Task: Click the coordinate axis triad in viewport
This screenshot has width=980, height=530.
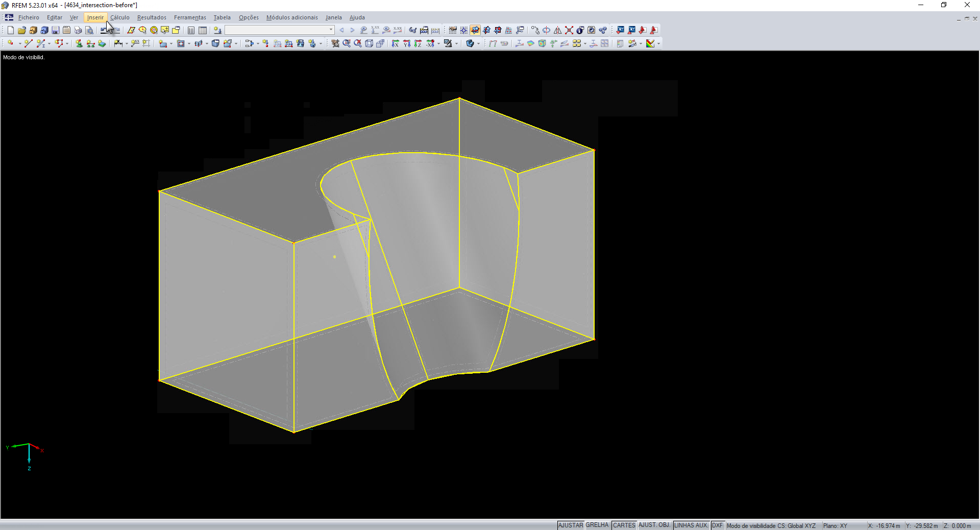Action: click(x=26, y=456)
